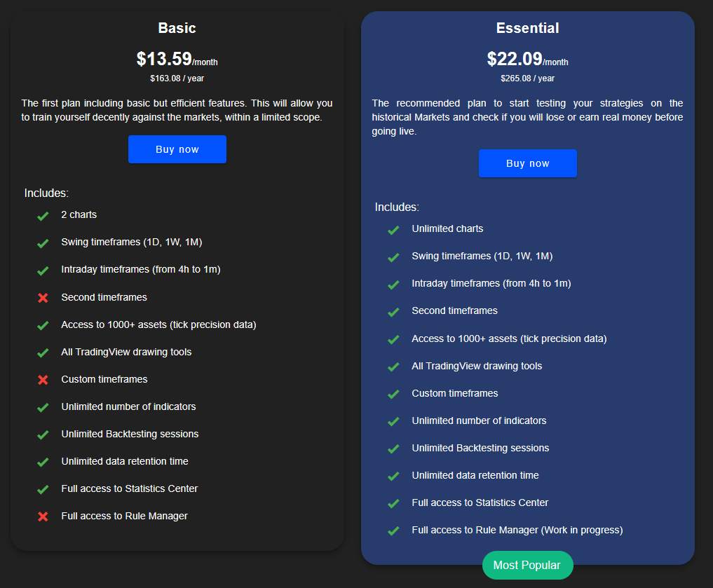
Task: Click the Essential plan Buy now button
Action: click(527, 163)
